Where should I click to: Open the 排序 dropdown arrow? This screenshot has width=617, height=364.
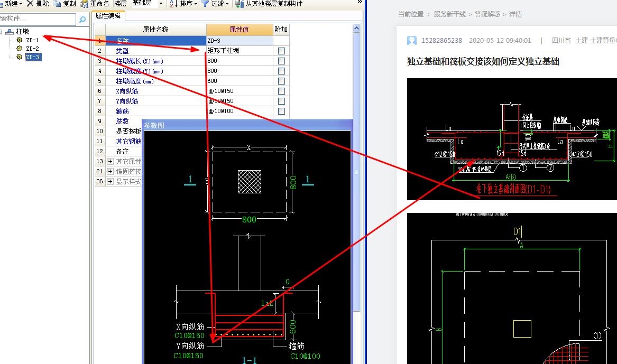tap(196, 4)
